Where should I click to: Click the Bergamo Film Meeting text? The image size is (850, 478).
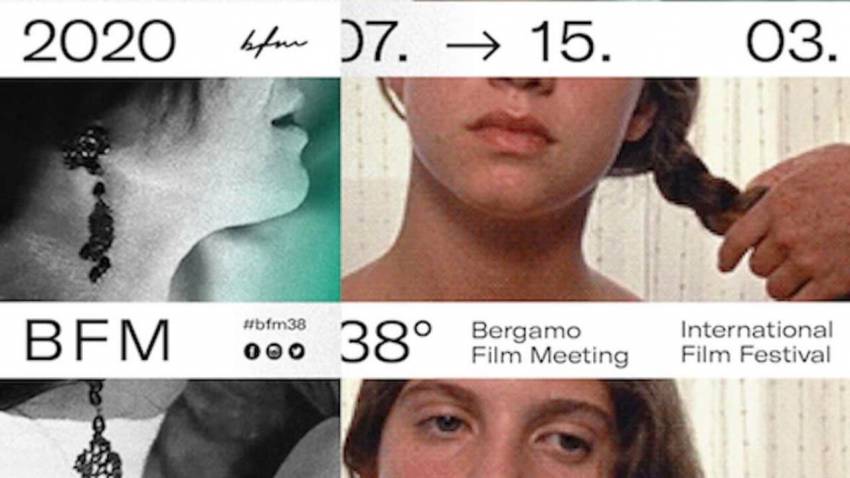(x=550, y=343)
